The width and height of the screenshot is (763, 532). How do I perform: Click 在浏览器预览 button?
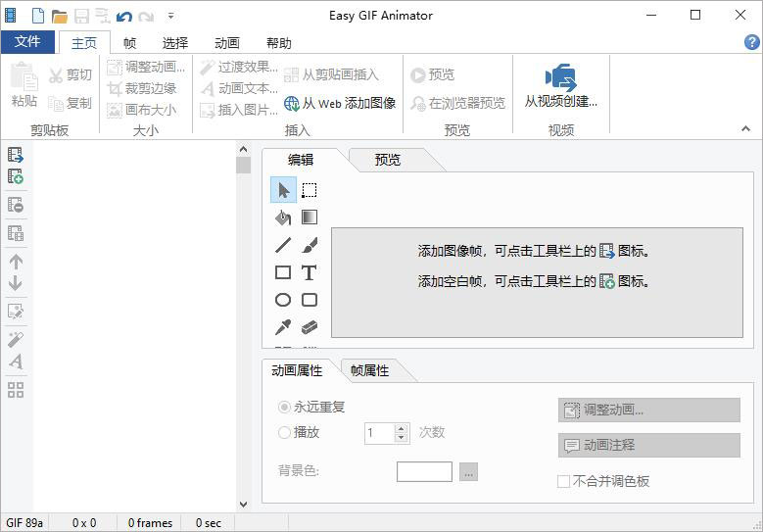tap(457, 103)
